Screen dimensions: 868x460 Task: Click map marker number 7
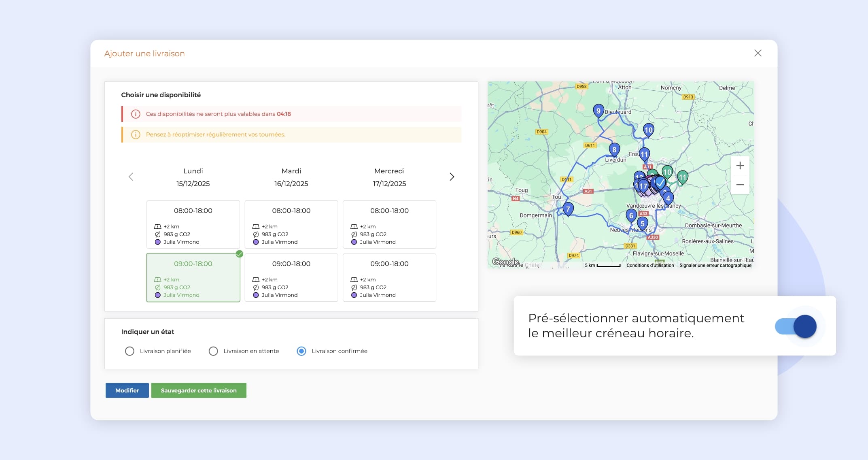click(x=568, y=209)
